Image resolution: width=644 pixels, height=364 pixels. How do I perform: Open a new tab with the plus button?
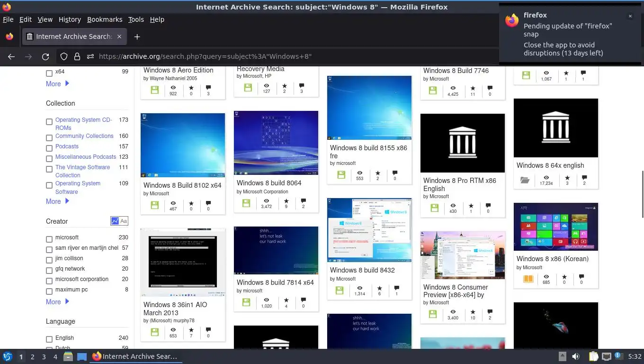137,36
